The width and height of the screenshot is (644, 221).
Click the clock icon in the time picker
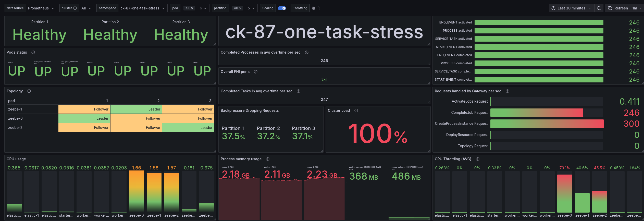pos(553,8)
